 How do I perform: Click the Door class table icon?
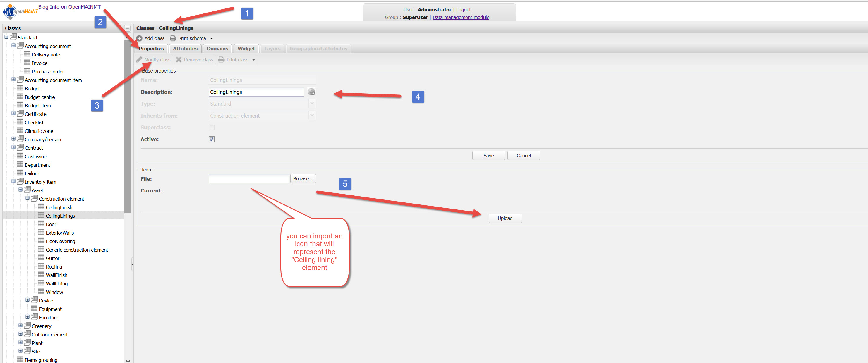point(41,224)
